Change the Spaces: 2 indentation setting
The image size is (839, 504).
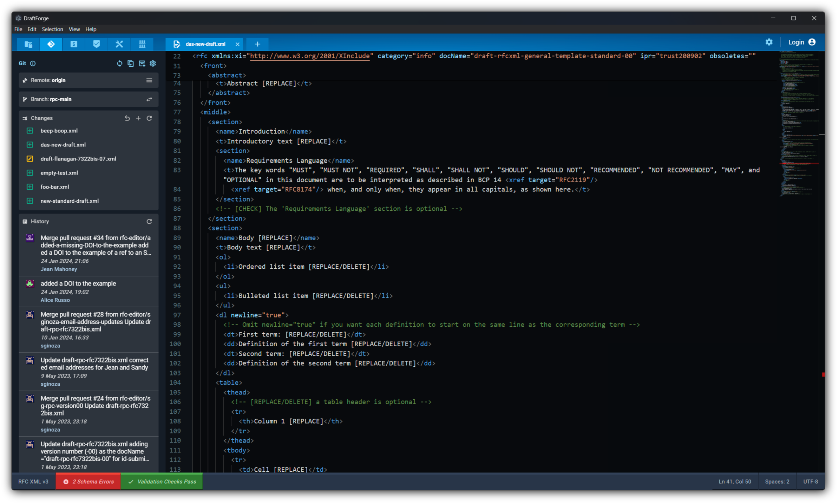click(777, 482)
